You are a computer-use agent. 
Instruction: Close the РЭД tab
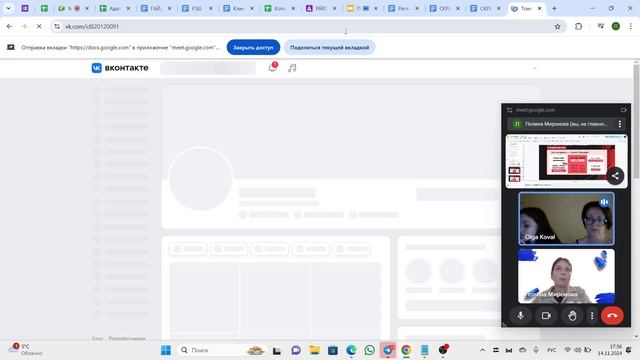pyautogui.click(x=211, y=8)
